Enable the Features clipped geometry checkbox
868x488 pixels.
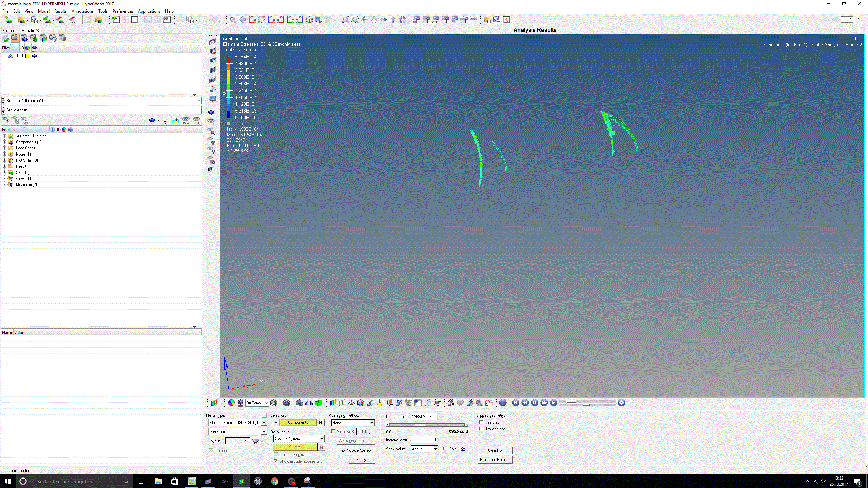point(481,422)
